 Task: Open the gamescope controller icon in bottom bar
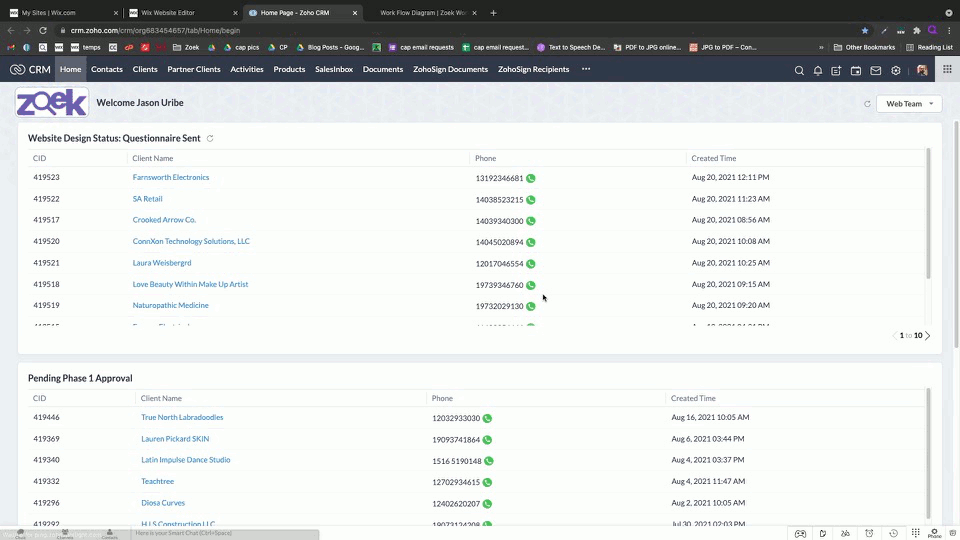point(800,533)
